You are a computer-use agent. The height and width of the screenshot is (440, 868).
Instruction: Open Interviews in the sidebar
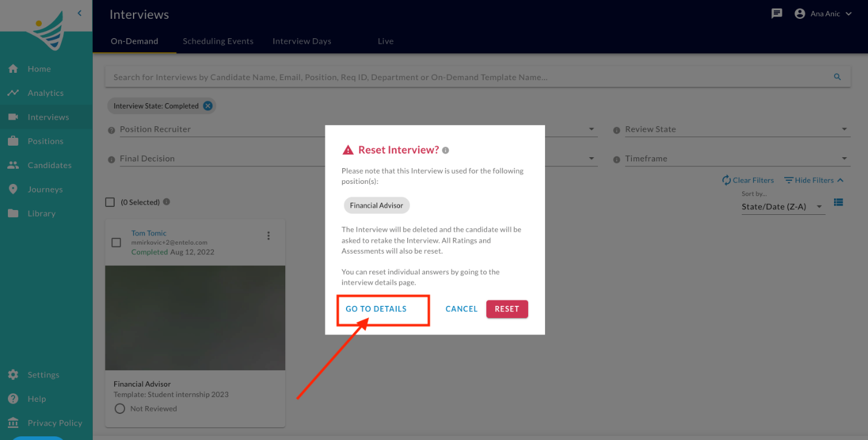(46, 117)
